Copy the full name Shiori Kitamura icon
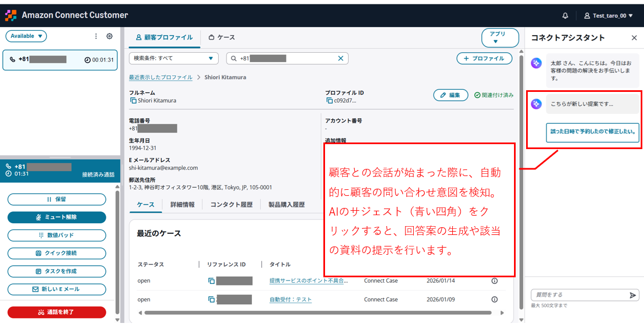 pos(133,101)
